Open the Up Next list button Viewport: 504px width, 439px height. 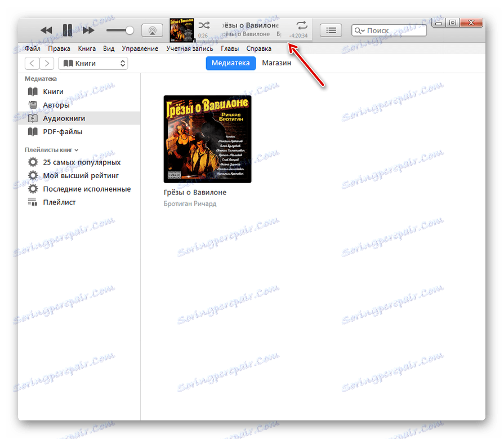(331, 30)
